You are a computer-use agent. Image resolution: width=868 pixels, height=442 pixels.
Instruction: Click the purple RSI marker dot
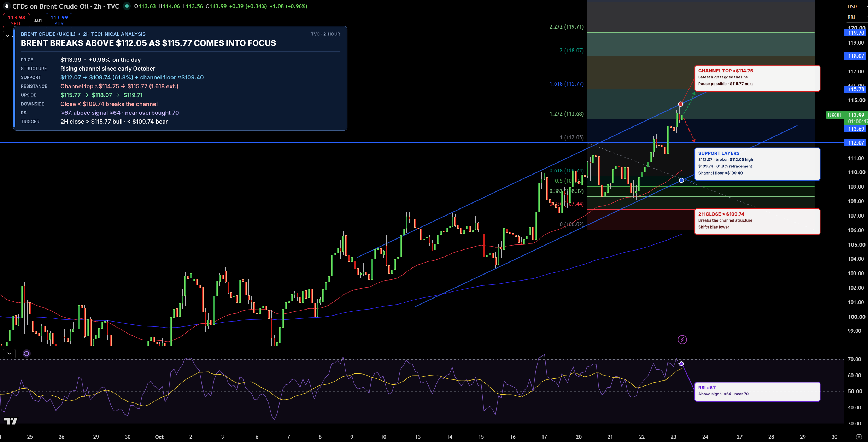point(681,364)
